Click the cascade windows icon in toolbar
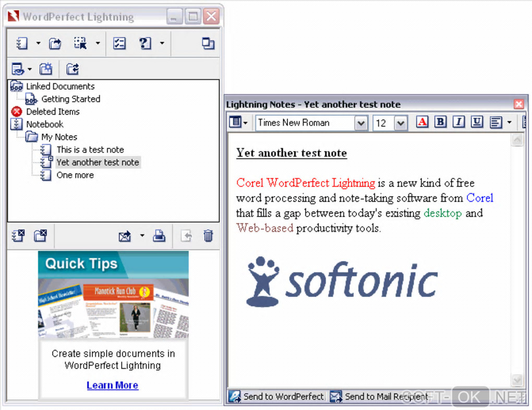The height and width of the screenshot is (410, 532). click(208, 43)
